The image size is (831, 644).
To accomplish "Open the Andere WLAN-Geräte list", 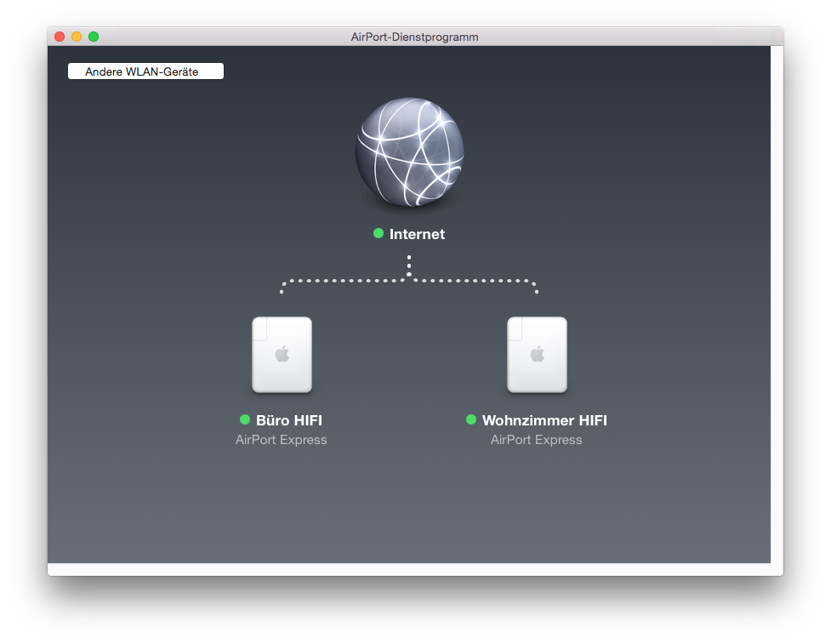I will 145,71.
